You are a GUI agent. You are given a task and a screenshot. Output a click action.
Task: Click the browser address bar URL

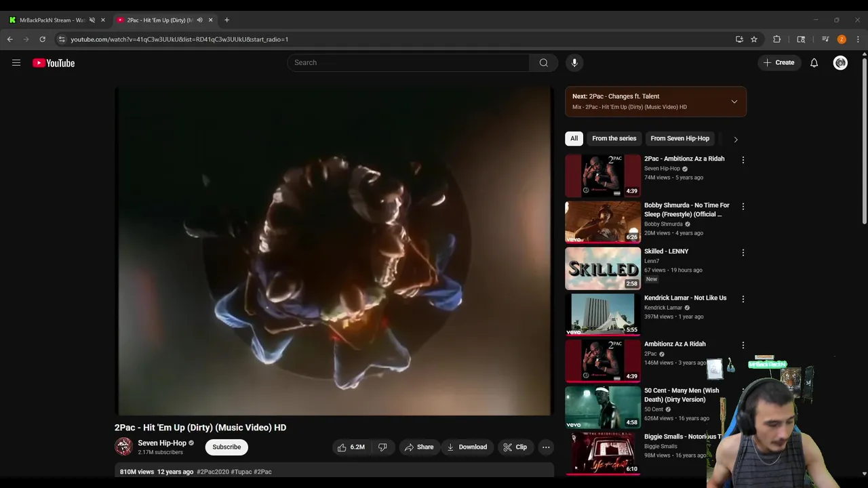click(x=180, y=39)
